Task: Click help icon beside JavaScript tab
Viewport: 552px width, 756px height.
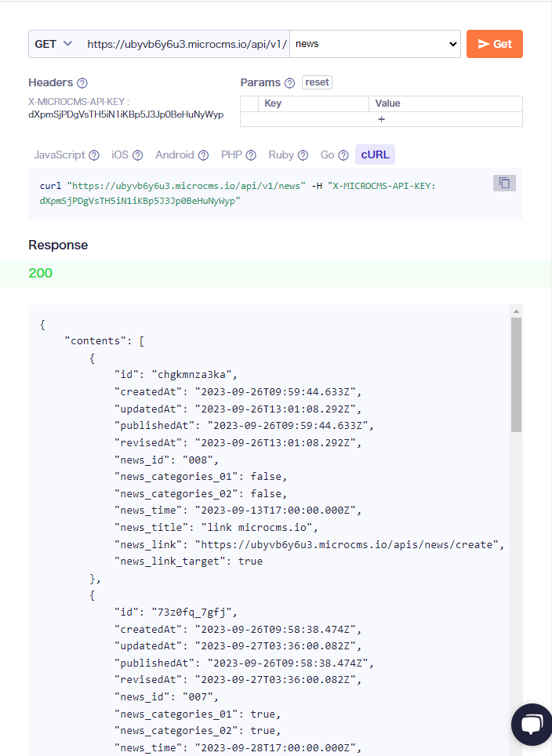Action: pos(94,155)
